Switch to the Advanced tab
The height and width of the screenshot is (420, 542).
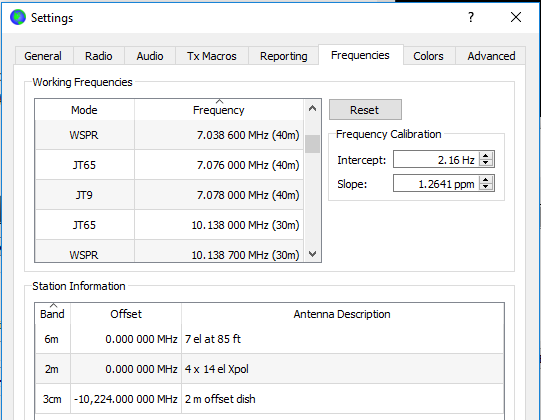tap(491, 56)
